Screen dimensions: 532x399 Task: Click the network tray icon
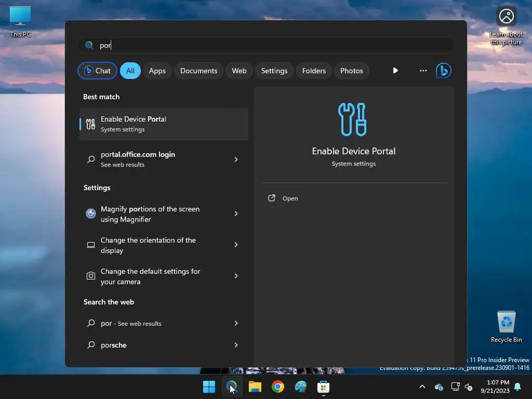[455, 387]
